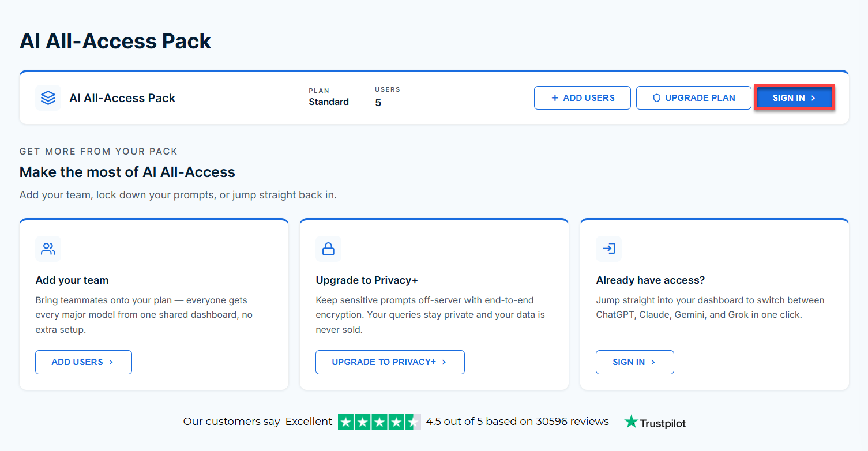
Task: Click the + ADD USERS button in header card
Action: (583, 98)
